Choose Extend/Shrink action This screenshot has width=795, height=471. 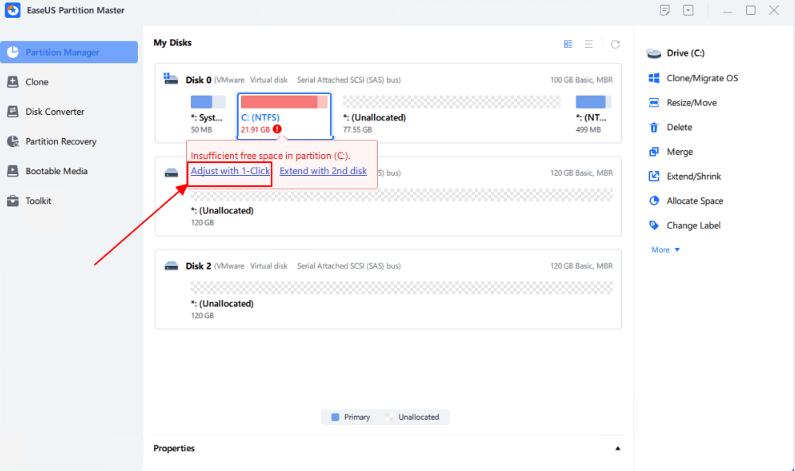click(x=694, y=176)
